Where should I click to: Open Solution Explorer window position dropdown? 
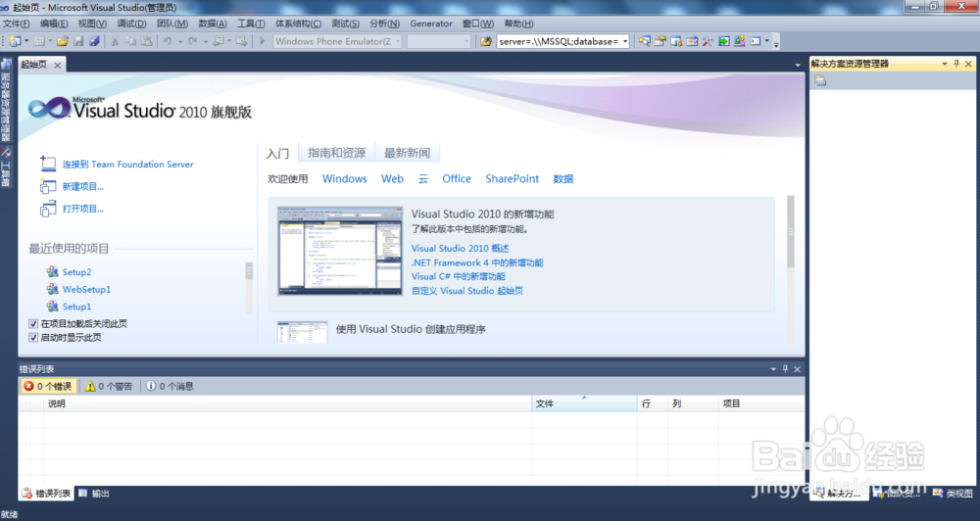945,64
